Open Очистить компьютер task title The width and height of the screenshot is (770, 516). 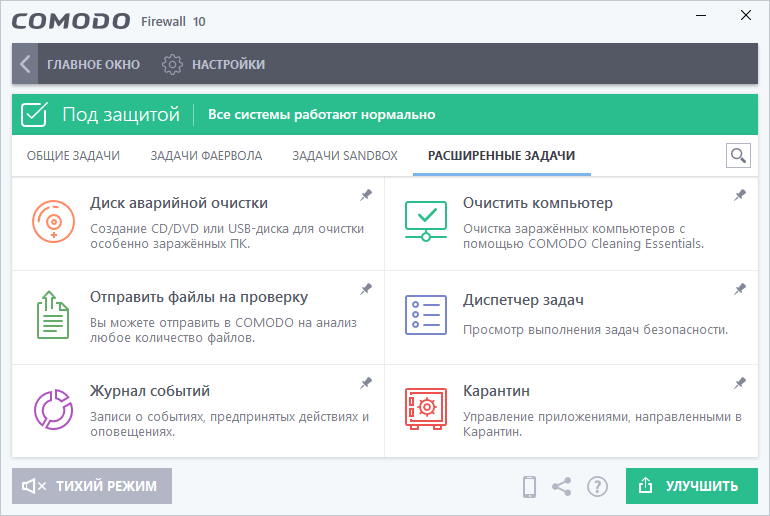[x=538, y=203]
